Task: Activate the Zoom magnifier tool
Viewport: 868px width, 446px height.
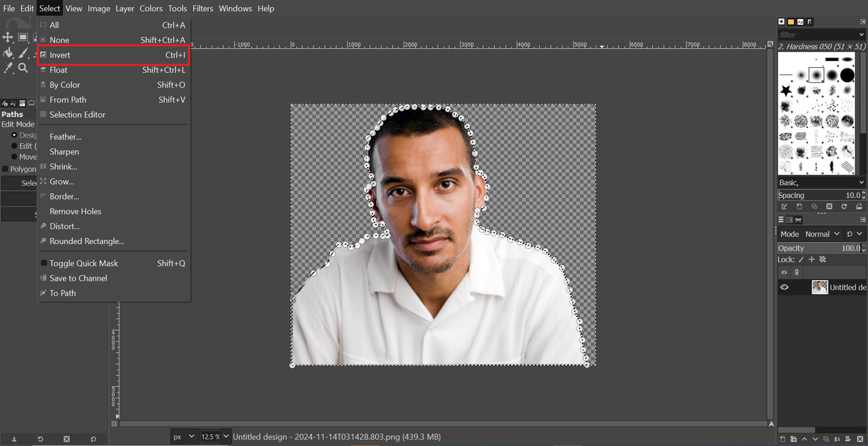Action: [x=23, y=68]
